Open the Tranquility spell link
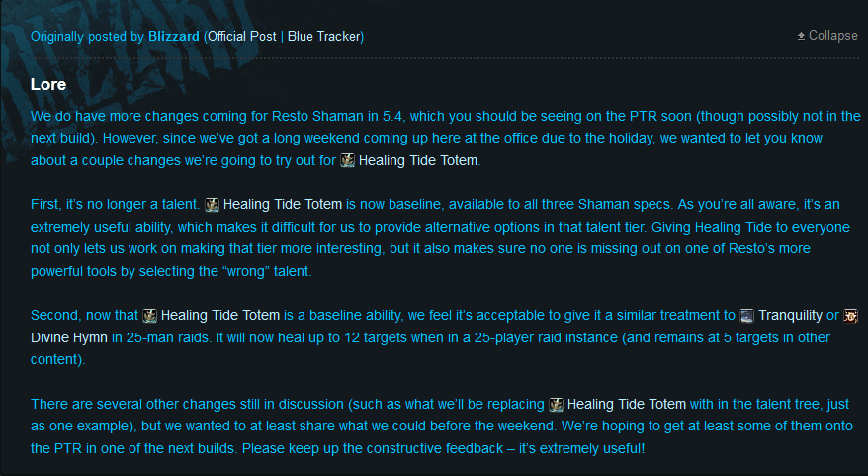The height and width of the screenshot is (476, 868). [790, 316]
